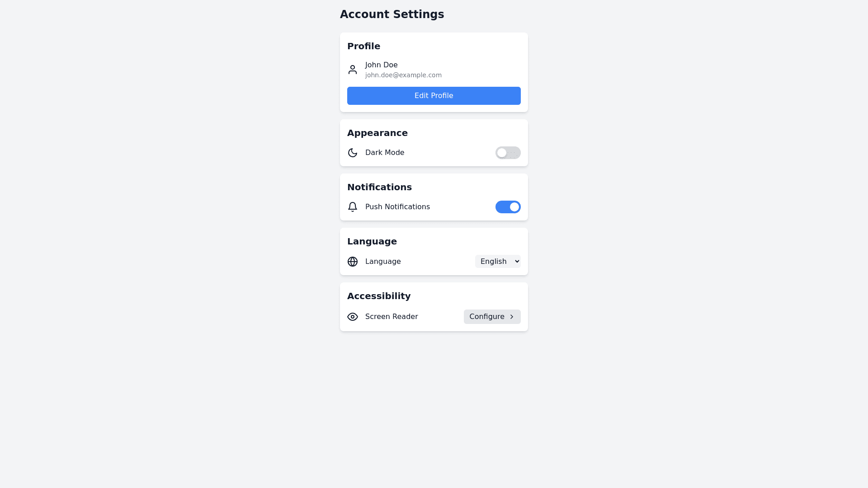The width and height of the screenshot is (868, 488).
Task: Click the Notifications section heading
Action: (x=379, y=187)
